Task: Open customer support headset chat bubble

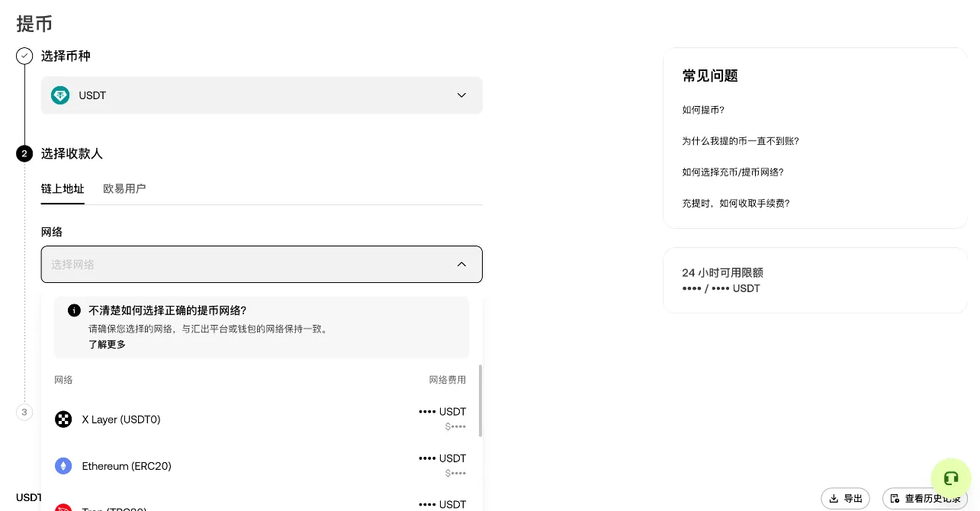Action: pos(950,478)
